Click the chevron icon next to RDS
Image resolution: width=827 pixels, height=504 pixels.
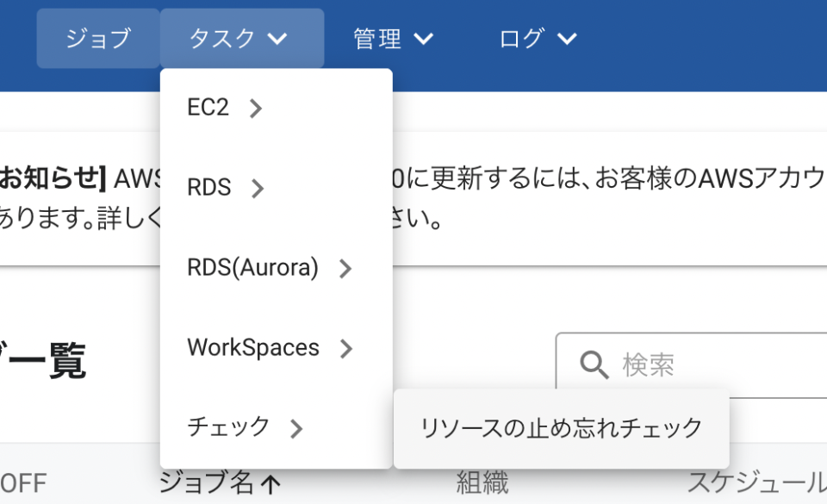(x=257, y=188)
